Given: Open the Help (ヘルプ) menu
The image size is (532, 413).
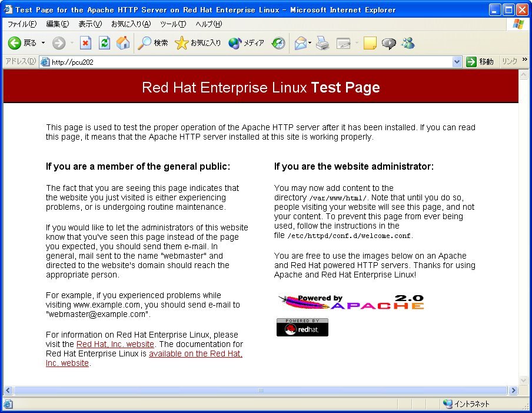Looking at the screenshot, I should coord(209,24).
